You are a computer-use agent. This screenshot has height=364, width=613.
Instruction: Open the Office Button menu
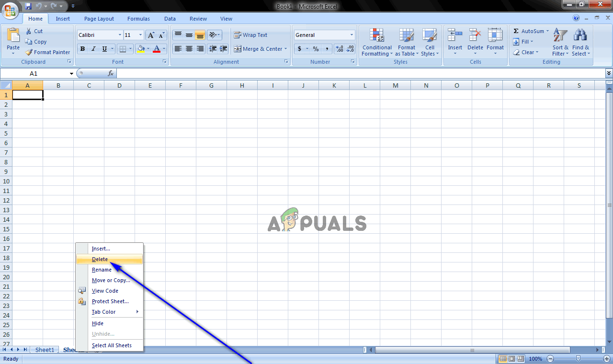point(10,10)
